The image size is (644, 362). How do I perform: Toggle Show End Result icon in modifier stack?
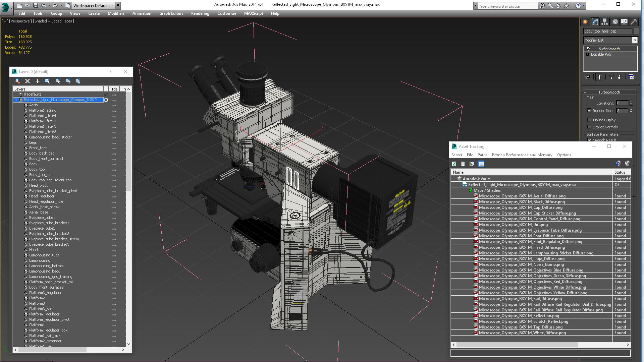point(600,77)
